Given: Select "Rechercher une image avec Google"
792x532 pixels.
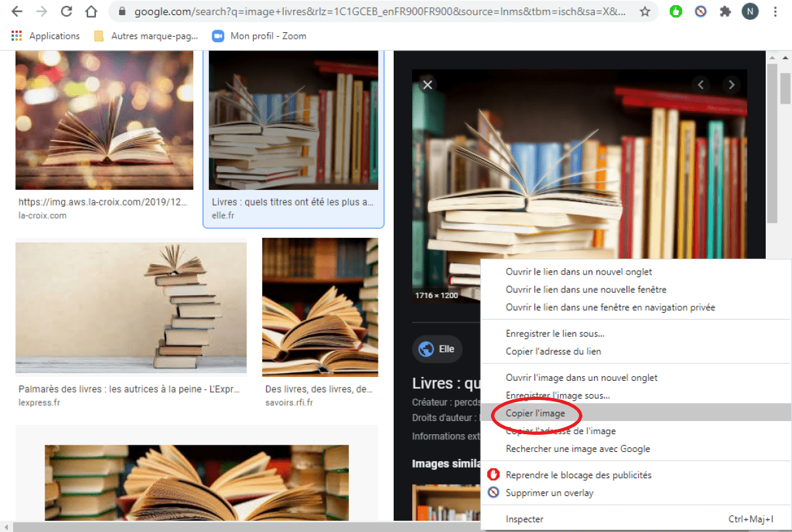Looking at the screenshot, I should [x=577, y=449].
